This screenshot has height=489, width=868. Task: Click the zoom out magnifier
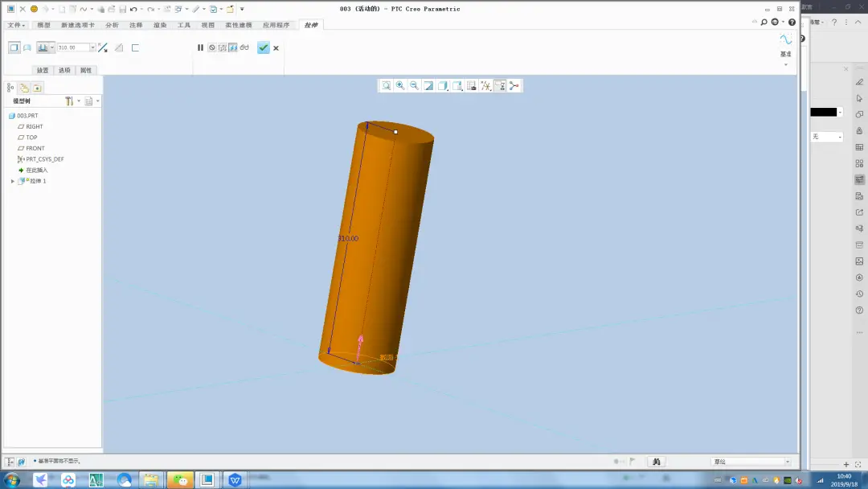click(x=414, y=85)
